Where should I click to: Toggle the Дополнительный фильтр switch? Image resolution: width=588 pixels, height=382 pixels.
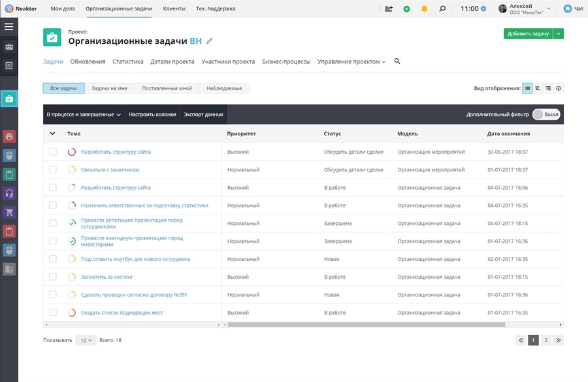pyautogui.click(x=546, y=114)
